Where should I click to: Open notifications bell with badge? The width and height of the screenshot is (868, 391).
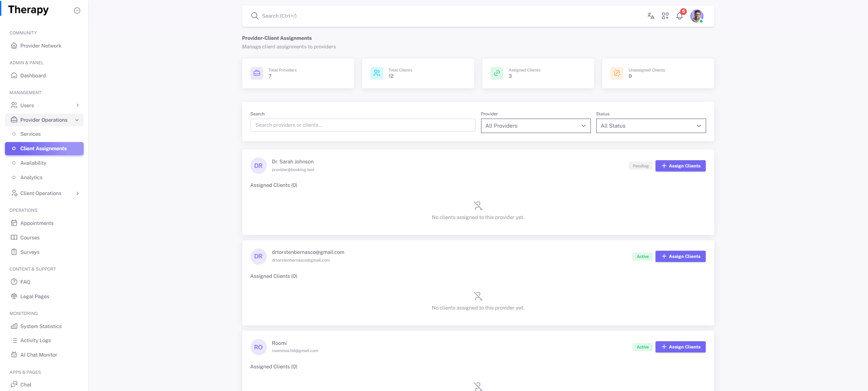click(x=679, y=16)
